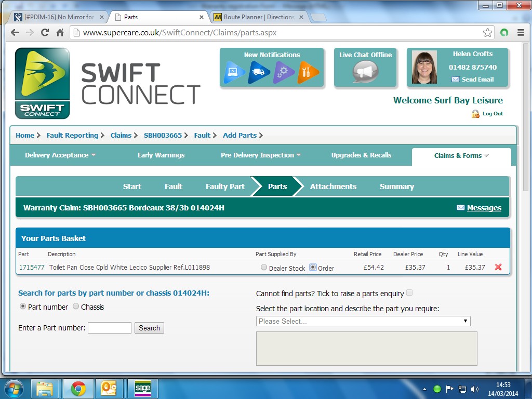Bookmark this page with the star
The width and height of the screenshot is (532, 399).
coord(487,33)
